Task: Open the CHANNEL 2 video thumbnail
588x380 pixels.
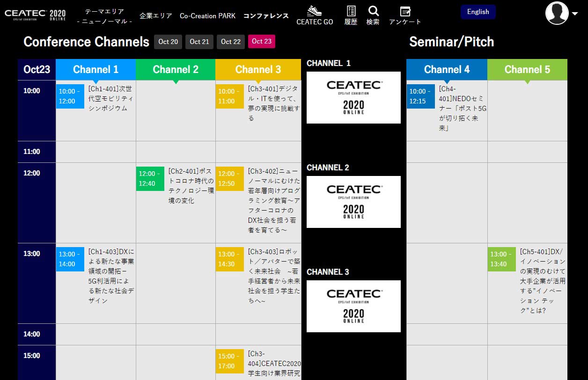Action: (353, 202)
